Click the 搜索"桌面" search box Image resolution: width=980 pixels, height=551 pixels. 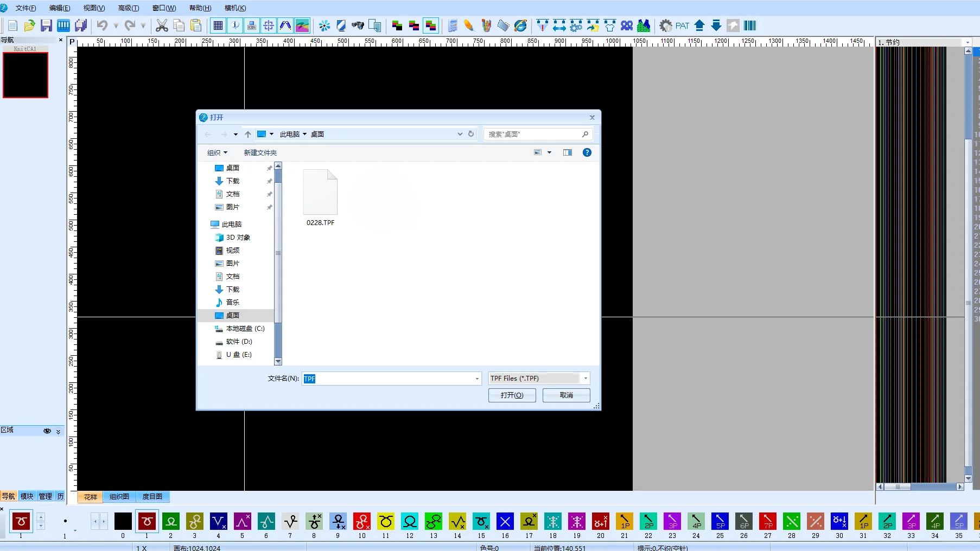click(x=537, y=134)
